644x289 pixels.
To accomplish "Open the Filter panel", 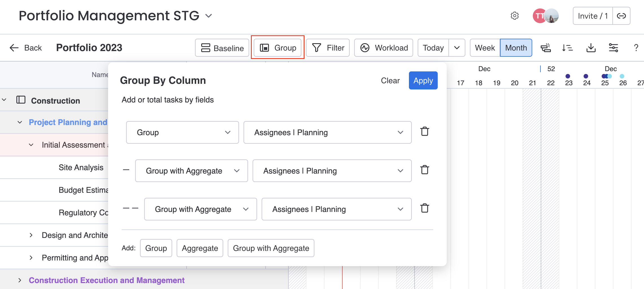I will [328, 48].
